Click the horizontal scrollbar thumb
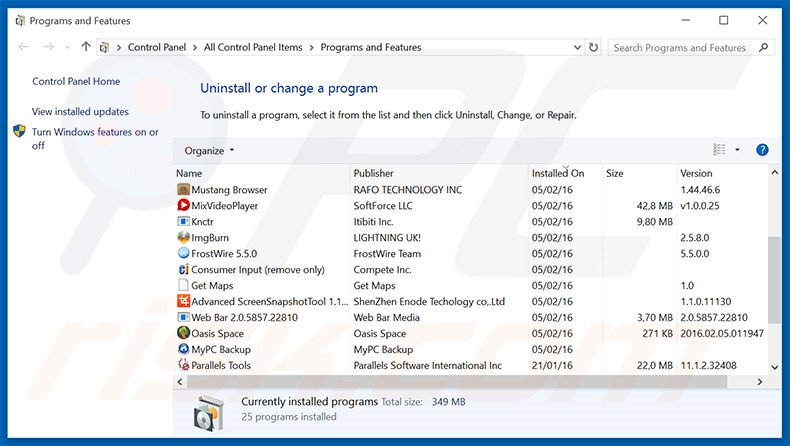Viewport: 790px width, 446px height. (456, 381)
